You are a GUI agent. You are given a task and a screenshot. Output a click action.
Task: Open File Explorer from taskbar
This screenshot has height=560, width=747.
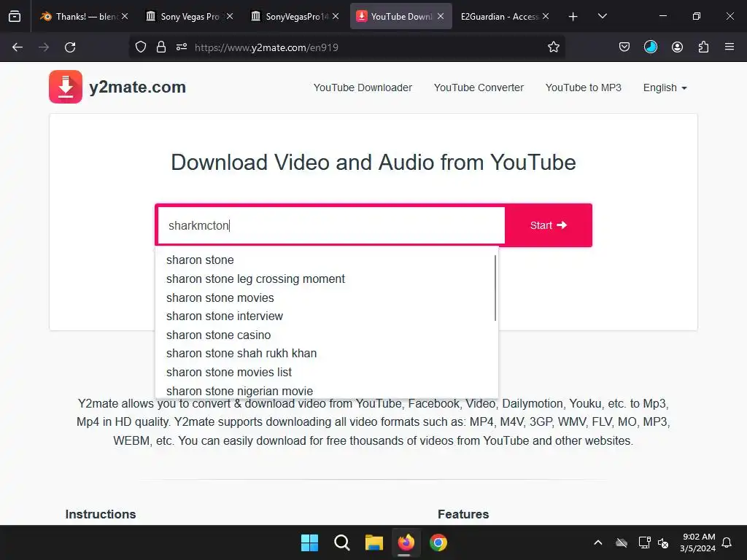point(374,542)
